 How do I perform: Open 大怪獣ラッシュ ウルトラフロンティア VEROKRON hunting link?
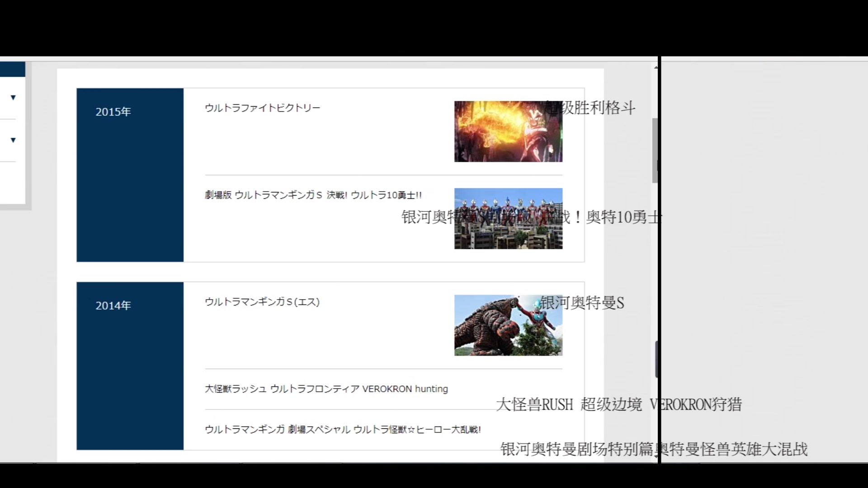tap(326, 389)
